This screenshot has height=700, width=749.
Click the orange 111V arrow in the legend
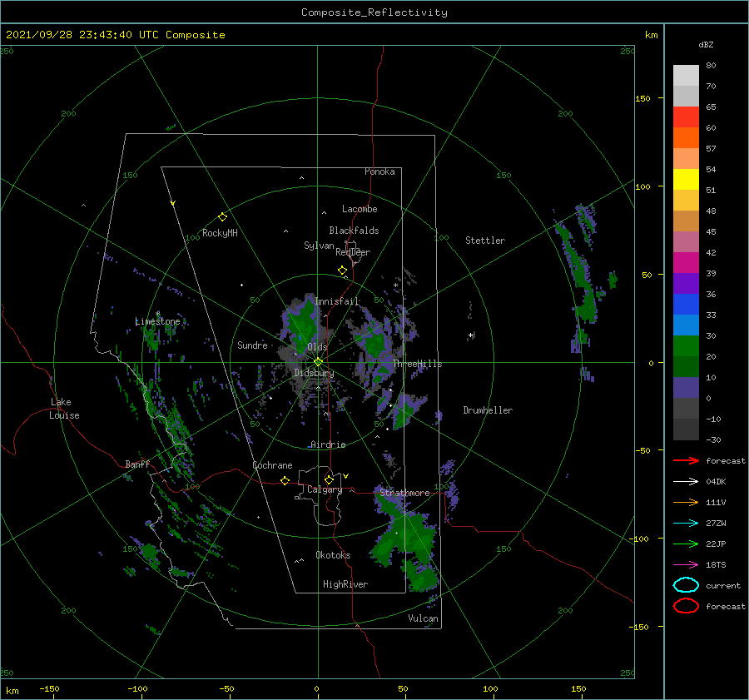coord(686,502)
